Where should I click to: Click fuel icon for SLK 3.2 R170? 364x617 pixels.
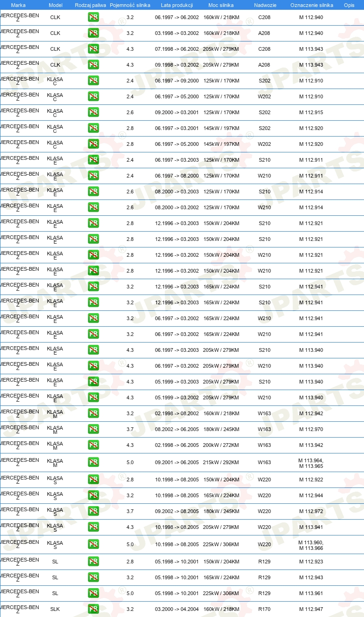coord(94,609)
